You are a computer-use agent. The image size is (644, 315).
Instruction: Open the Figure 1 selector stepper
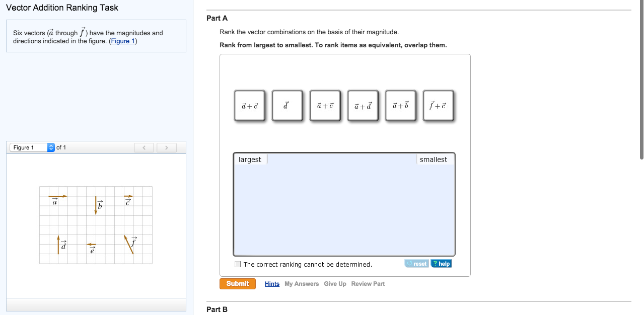click(52, 147)
